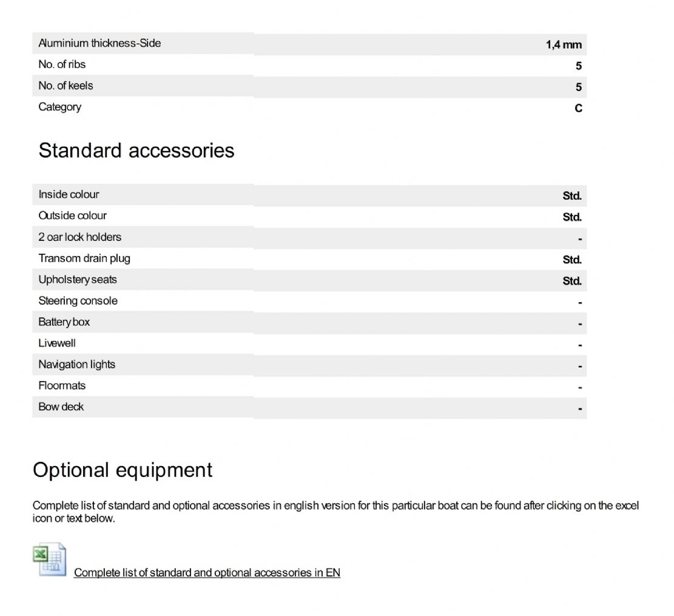This screenshot has width=674, height=616.
Task: Select the No. of keels label
Action: tap(66, 86)
